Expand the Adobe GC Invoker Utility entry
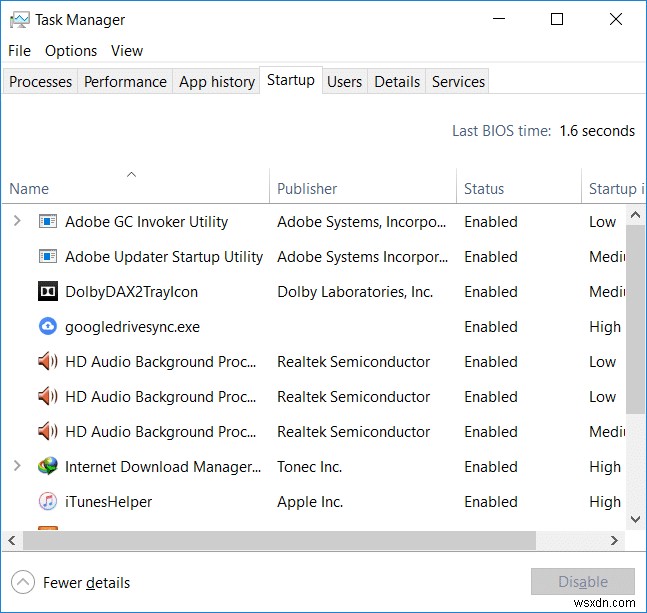The width and height of the screenshot is (647, 613). [17, 222]
